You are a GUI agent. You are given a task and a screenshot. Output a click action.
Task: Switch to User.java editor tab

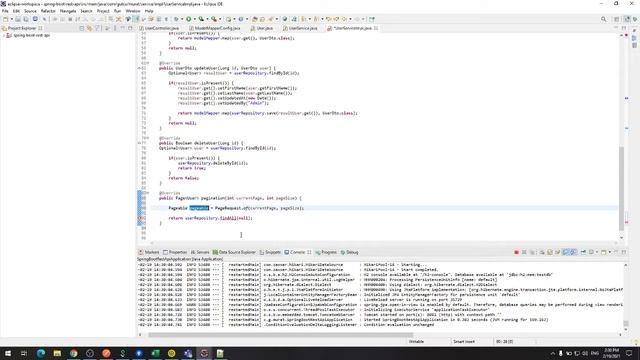pos(262,28)
